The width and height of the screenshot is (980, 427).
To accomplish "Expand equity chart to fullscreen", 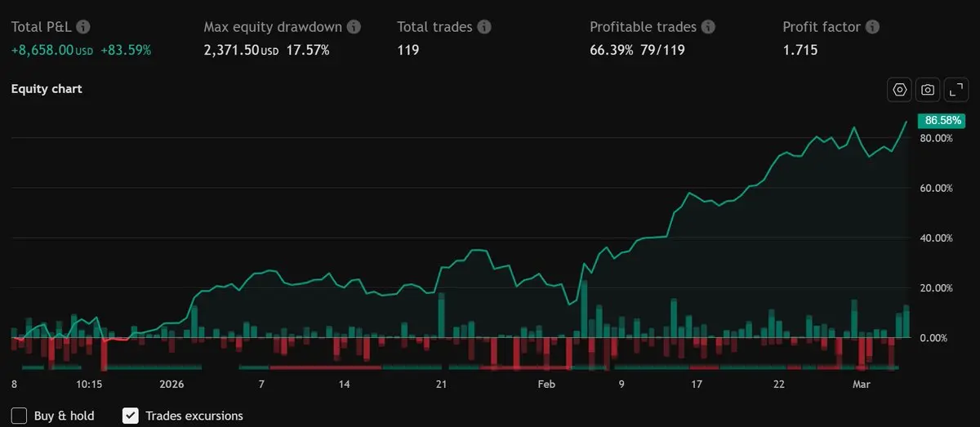I will pos(955,90).
